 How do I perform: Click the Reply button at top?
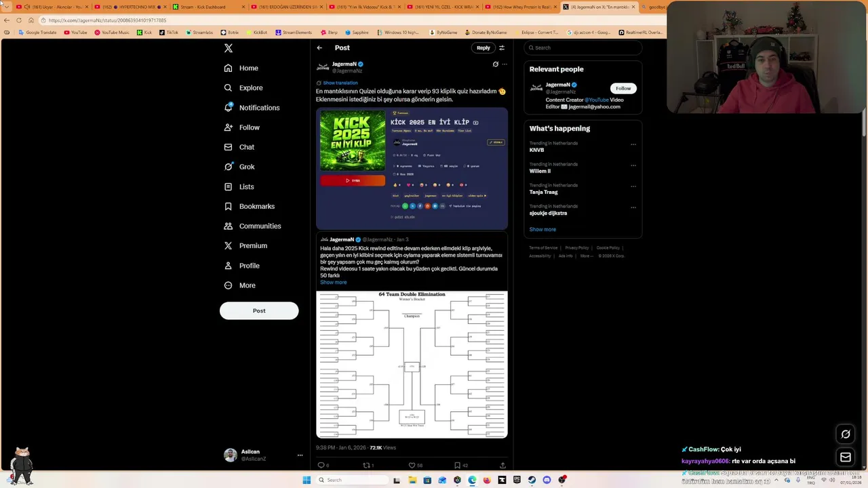point(483,48)
